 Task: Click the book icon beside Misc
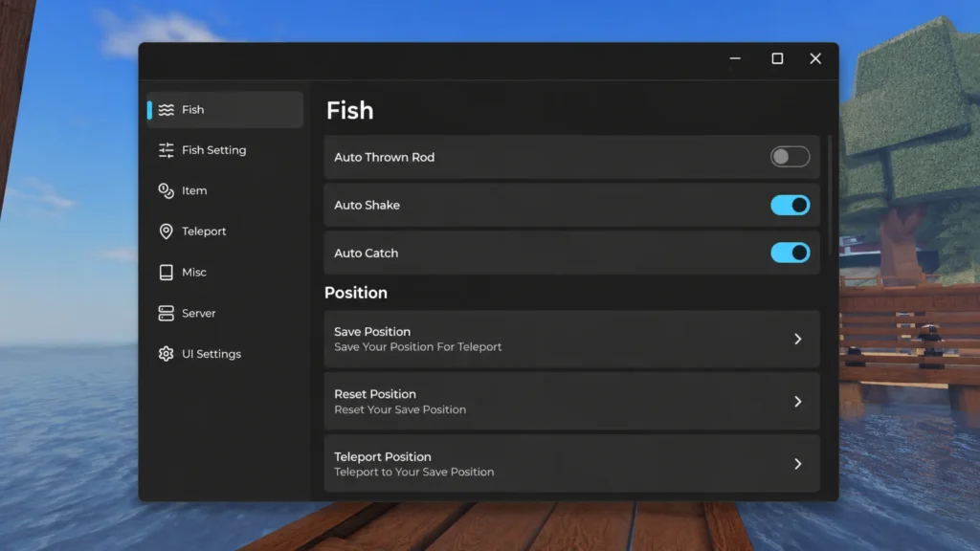click(166, 273)
